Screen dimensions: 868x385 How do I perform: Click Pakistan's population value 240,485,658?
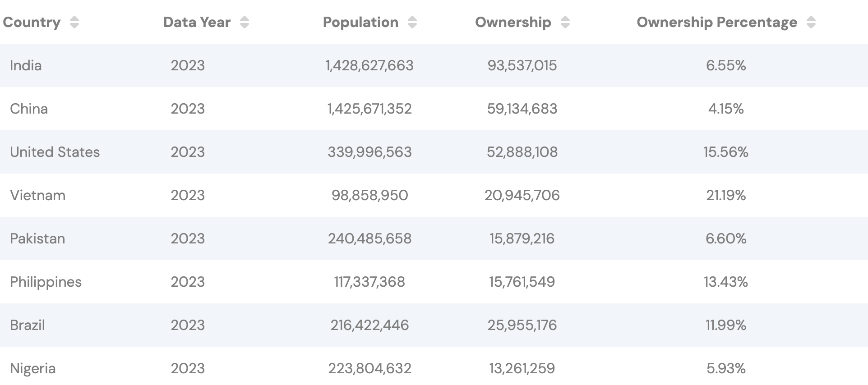click(369, 239)
